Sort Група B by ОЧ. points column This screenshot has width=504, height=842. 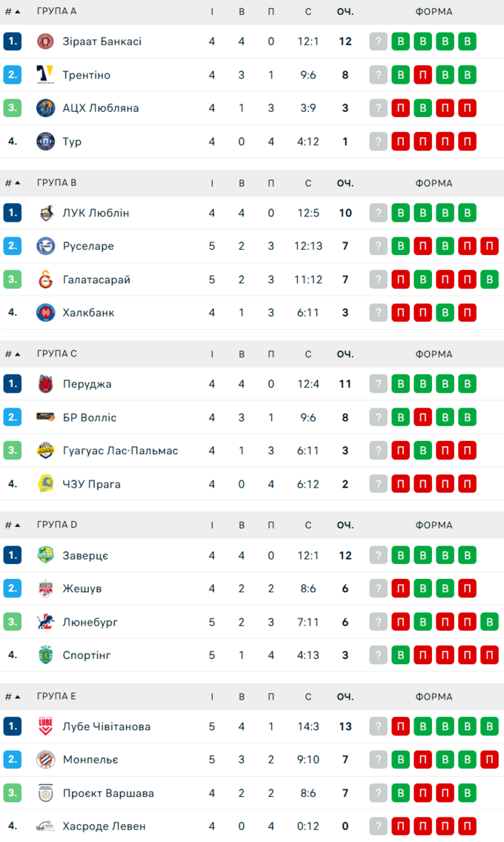[345, 183]
